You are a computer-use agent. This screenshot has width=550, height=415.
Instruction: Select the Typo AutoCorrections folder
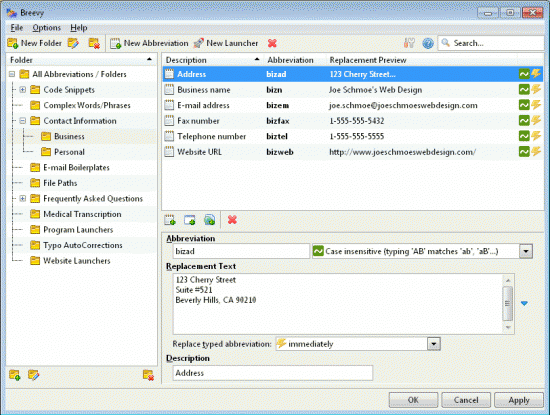click(x=83, y=245)
